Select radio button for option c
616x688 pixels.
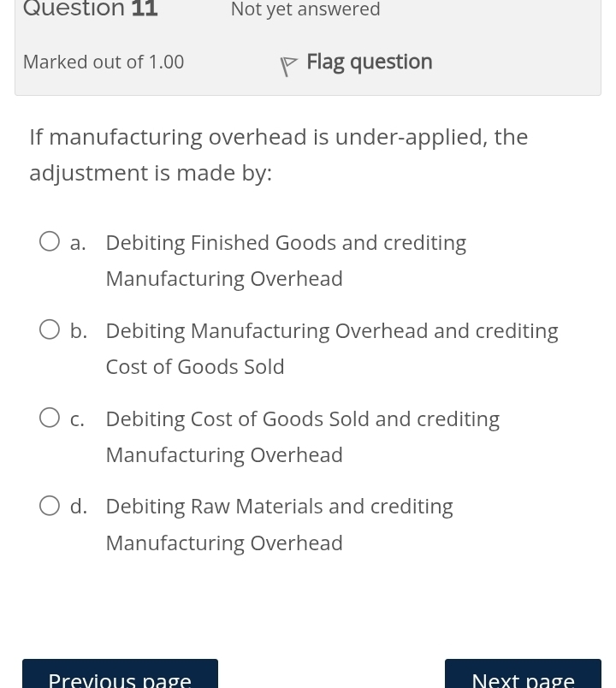[x=49, y=417]
